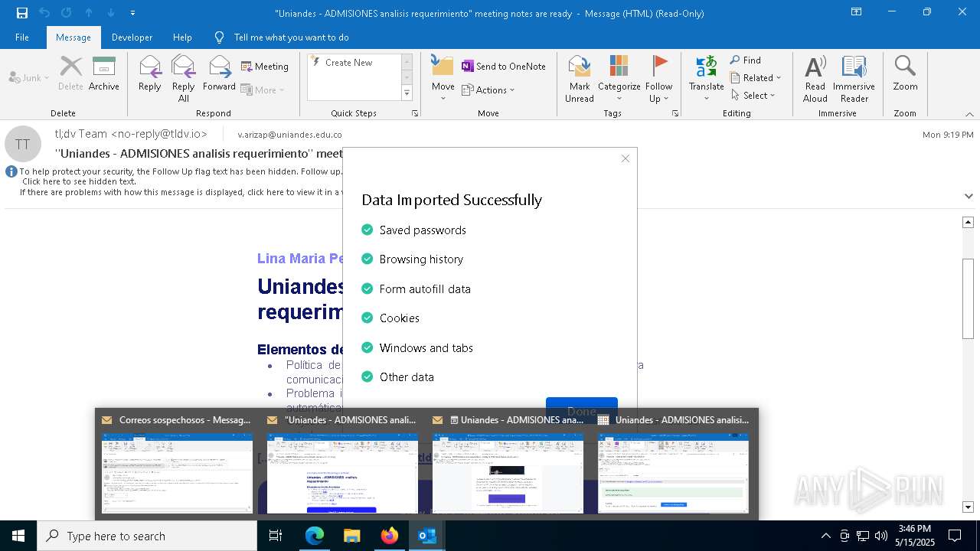Go to the next item with the down arrow
Viewport: 980px width, 551px height.
coord(111,12)
